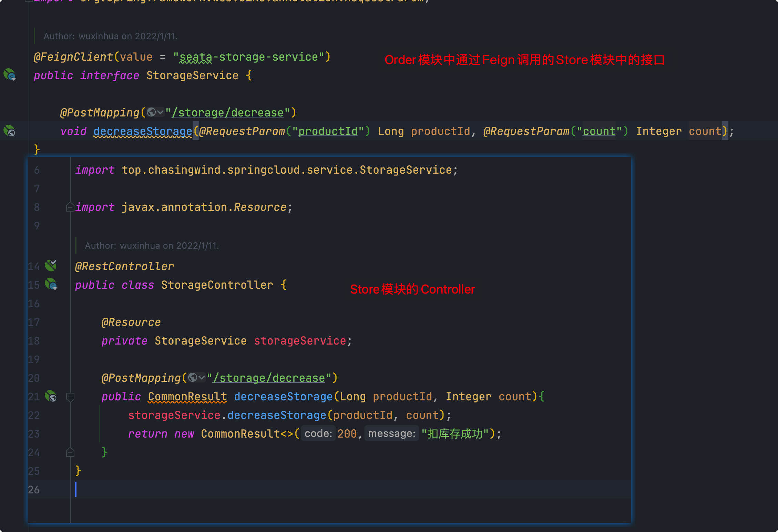Click class bean gutter icon beside StorageController

[x=51, y=284]
